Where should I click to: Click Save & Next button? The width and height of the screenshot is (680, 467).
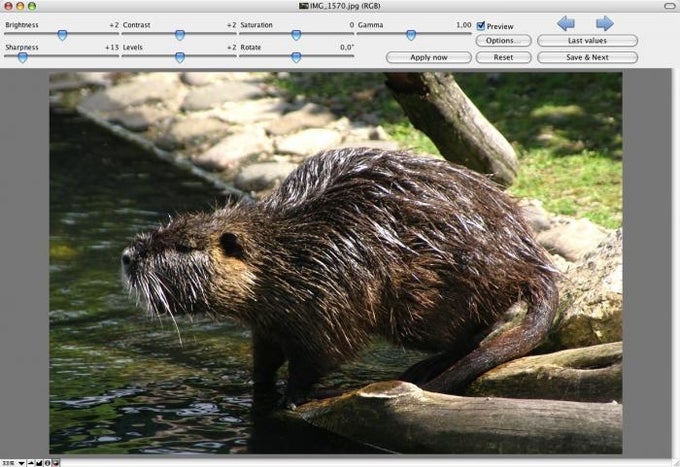(587, 57)
